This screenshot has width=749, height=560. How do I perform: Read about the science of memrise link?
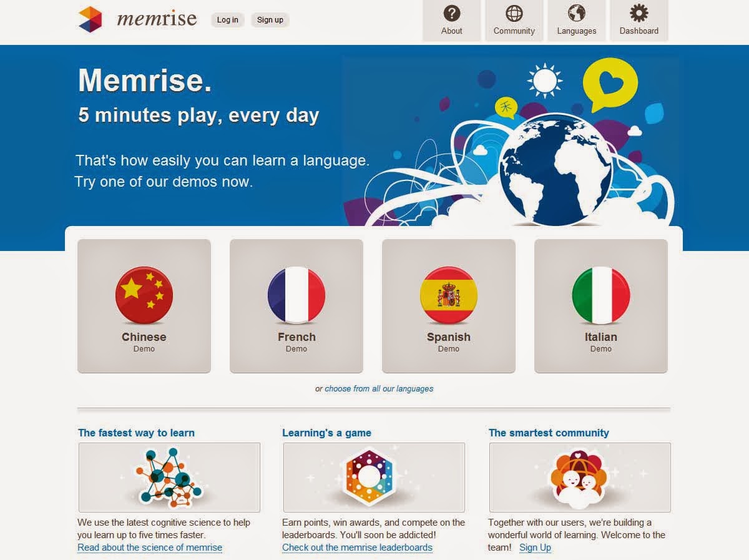(150, 548)
